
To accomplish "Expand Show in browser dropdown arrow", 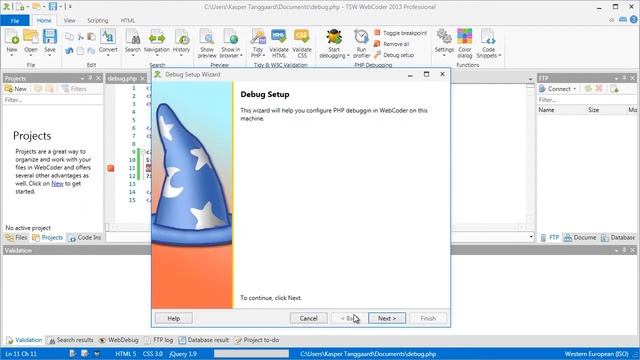I will 241,56.
